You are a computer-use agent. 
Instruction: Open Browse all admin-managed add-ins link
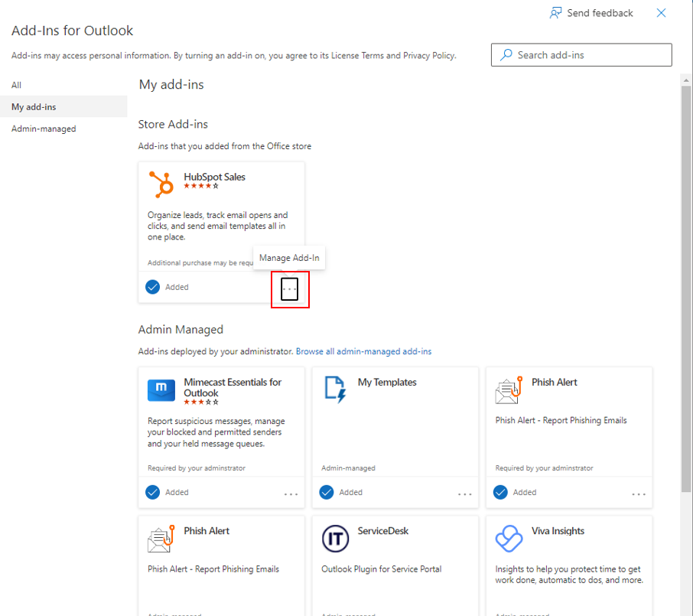click(x=363, y=351)
